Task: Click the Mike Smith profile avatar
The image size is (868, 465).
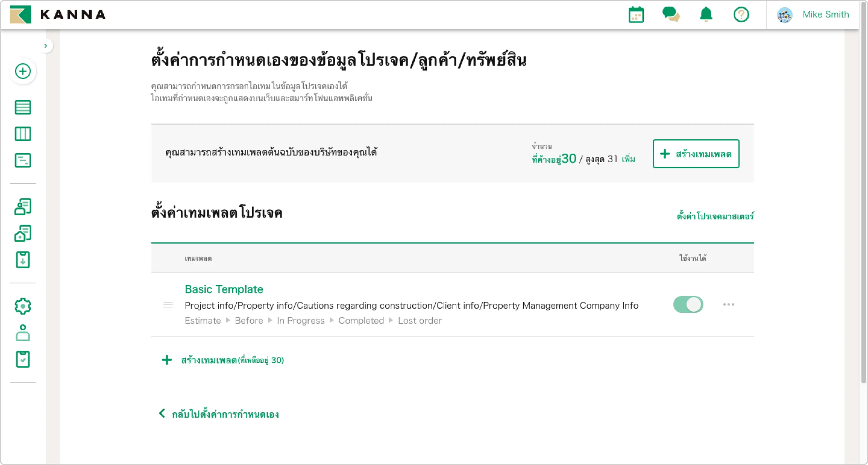Action: 785,14
